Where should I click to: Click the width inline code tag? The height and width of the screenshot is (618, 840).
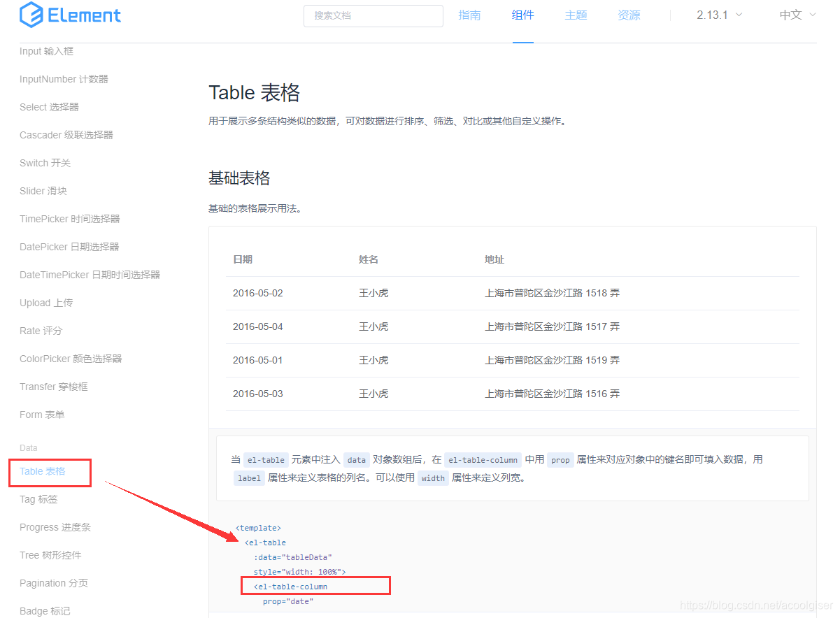click(433, 478)
